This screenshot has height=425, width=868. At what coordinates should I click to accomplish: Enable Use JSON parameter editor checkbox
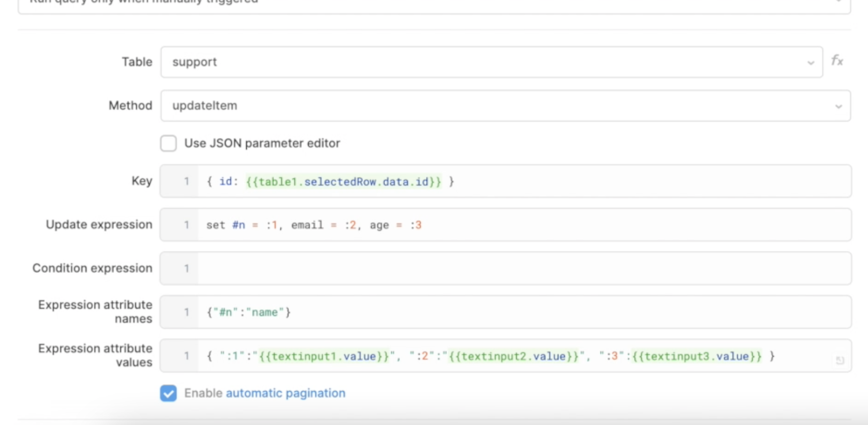pyautogui.click(x=168, y=143)
